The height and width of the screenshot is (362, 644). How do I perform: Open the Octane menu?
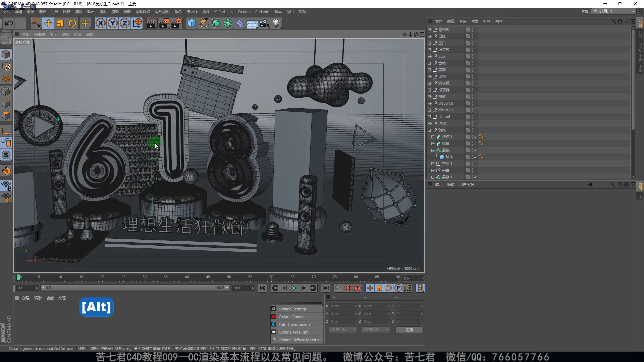(x=244, y=12)
